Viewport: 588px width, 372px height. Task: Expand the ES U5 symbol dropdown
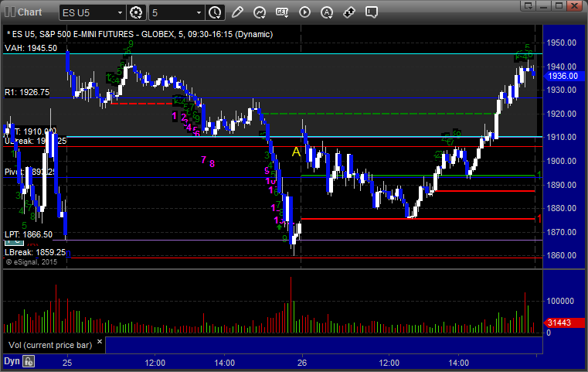pyautogui.click(x=120, y=13)
